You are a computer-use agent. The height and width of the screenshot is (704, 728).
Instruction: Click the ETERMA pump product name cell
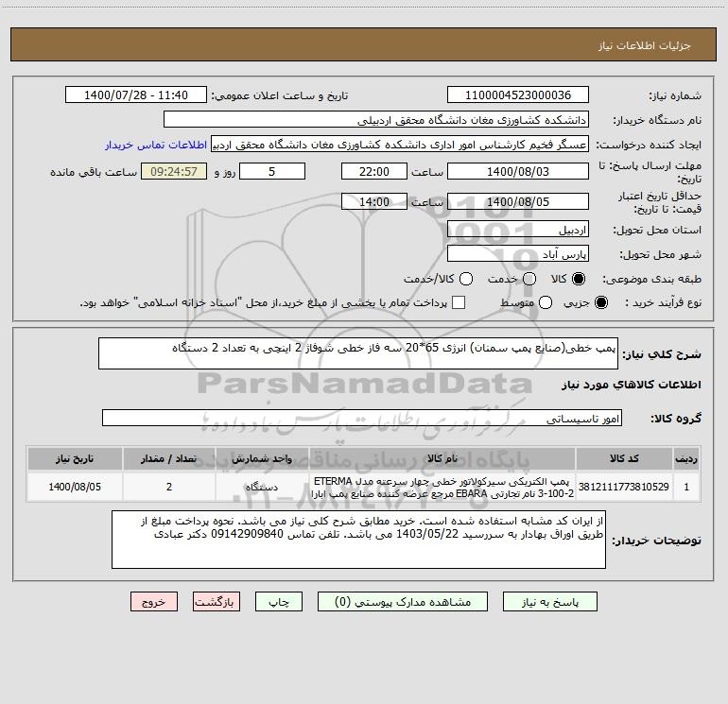pyautogui.click(x=442, y=487)
